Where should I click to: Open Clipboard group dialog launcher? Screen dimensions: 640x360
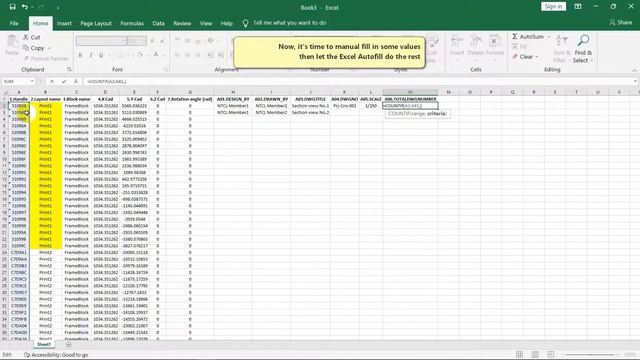69,69
